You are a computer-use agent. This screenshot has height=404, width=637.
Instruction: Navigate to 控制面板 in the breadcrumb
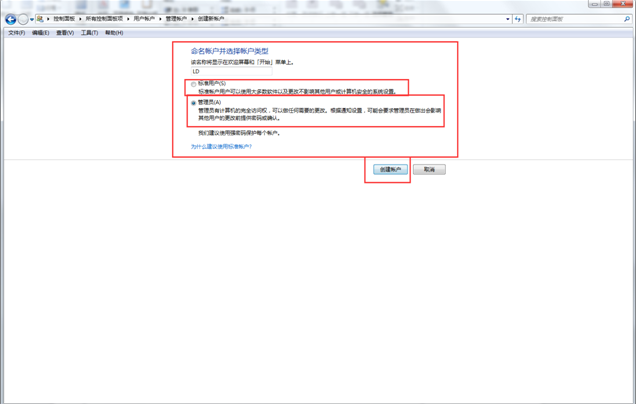point(64,19)
